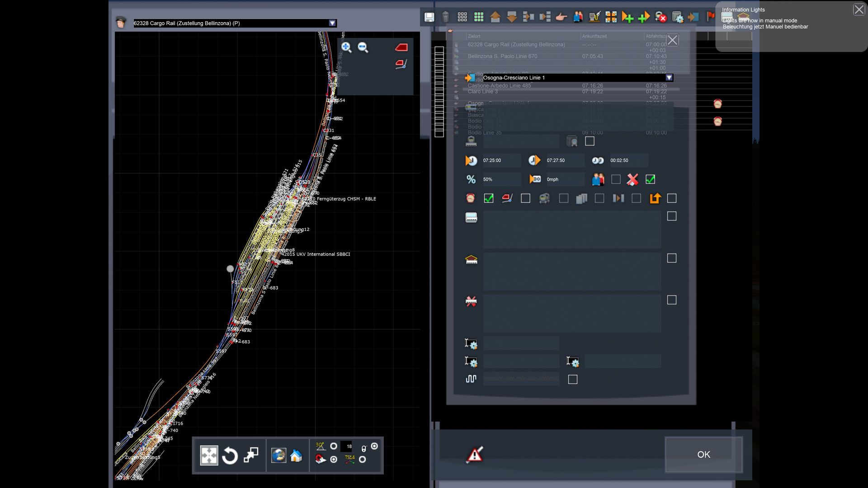Uncheck the green checkbox beside red X
Viewport: 868px width, 488px height.
[x=650, y=179]
